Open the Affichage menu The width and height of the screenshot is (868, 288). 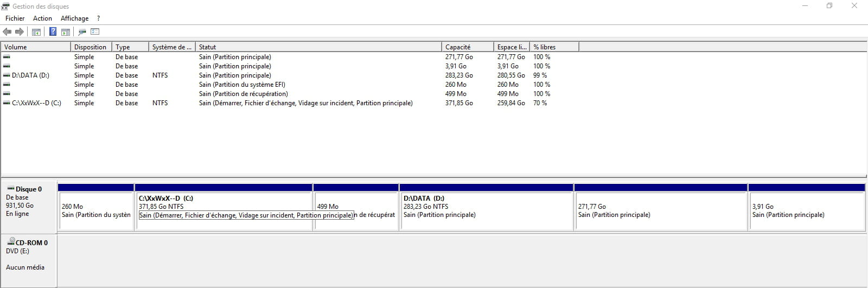pyautogui.click(x=74, y=18)
